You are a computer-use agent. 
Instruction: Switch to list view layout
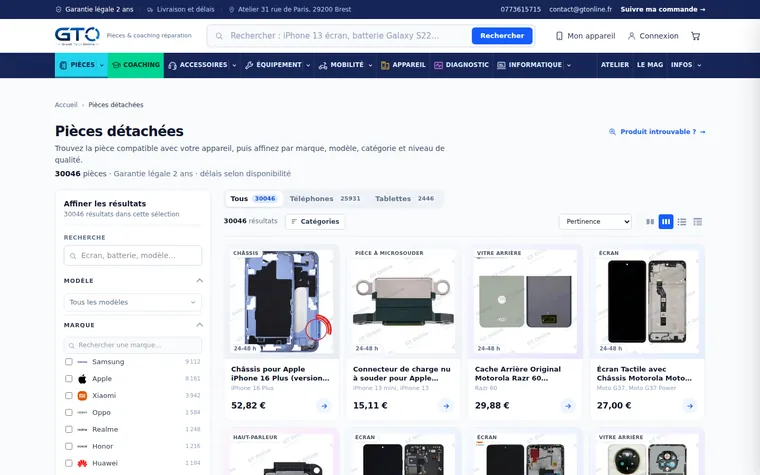[x=681, y=222]
